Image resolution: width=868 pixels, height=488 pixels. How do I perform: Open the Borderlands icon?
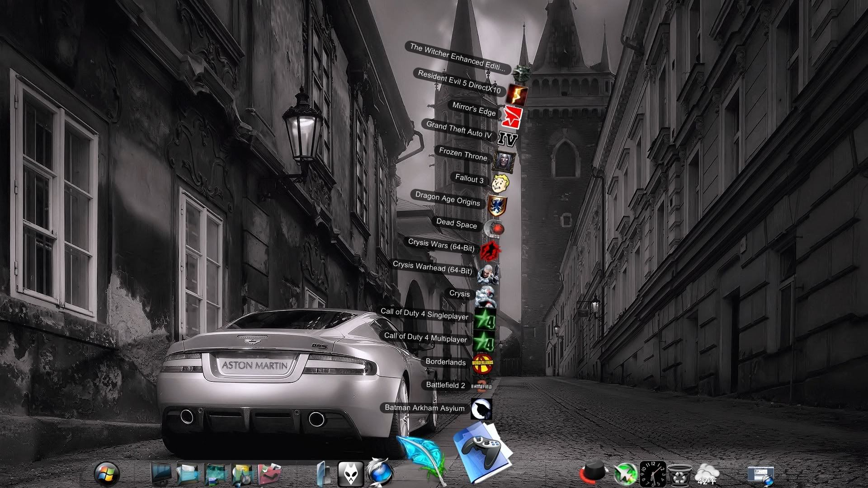(482, 364)
